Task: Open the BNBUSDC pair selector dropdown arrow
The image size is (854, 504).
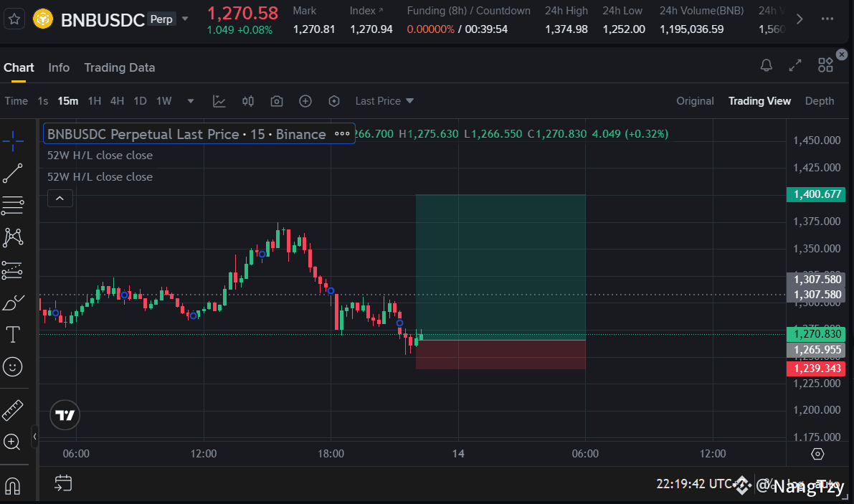Action: [185, 19]
